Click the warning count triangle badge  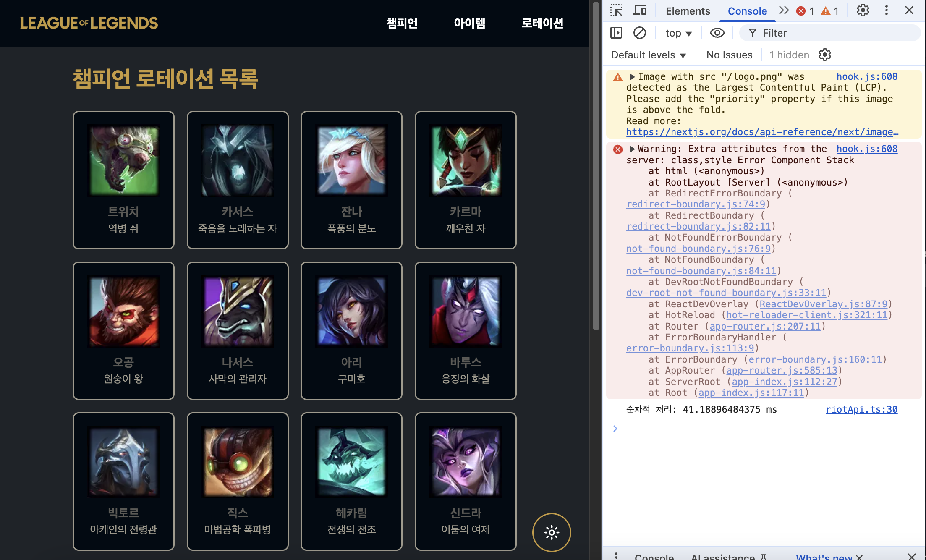826,11
